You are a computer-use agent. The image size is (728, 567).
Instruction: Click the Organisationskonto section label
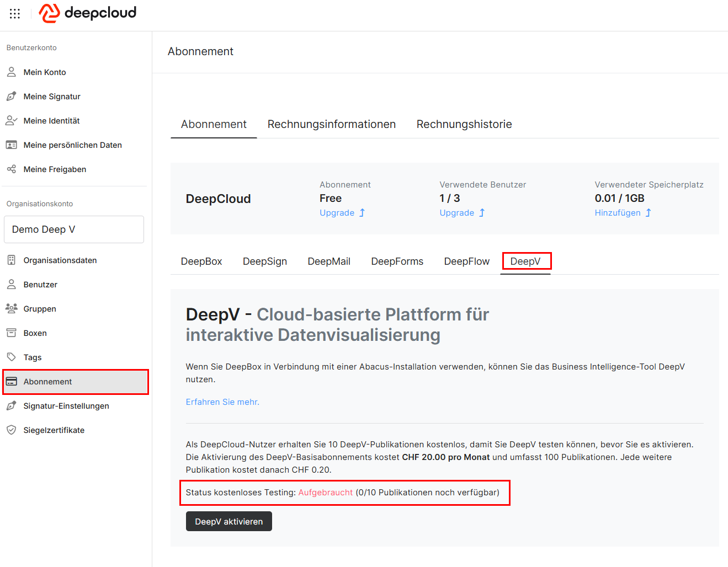coord(40,204)
